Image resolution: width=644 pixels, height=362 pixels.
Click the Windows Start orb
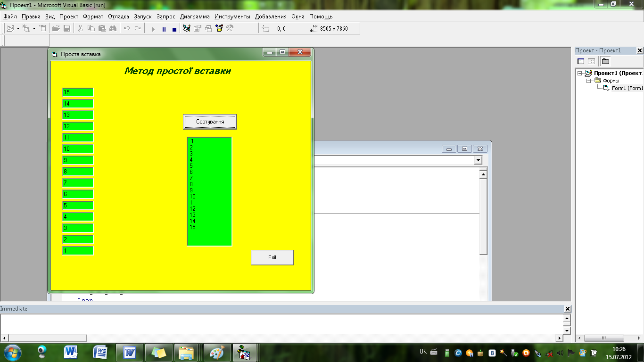point(12,352)
